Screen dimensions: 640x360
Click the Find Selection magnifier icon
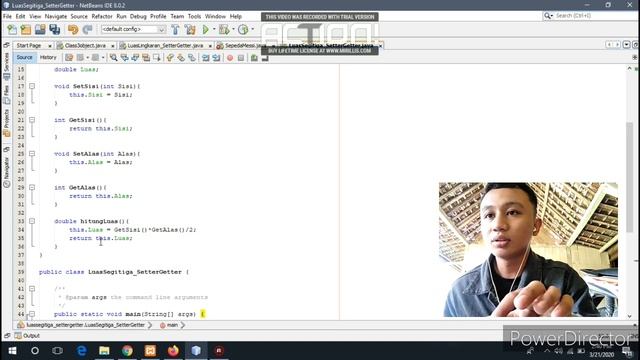[x=113, y=58]
